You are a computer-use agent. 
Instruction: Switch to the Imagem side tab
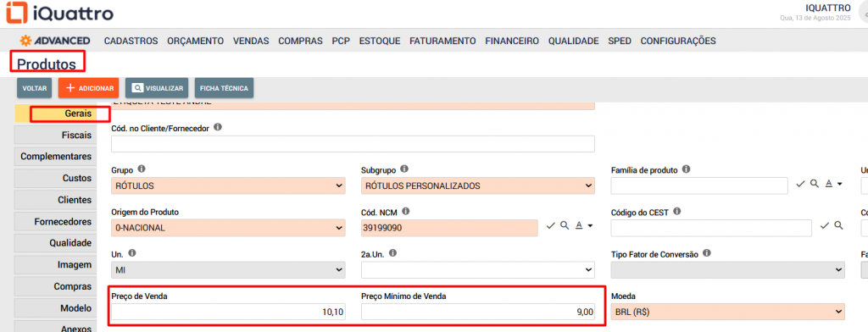55,264
